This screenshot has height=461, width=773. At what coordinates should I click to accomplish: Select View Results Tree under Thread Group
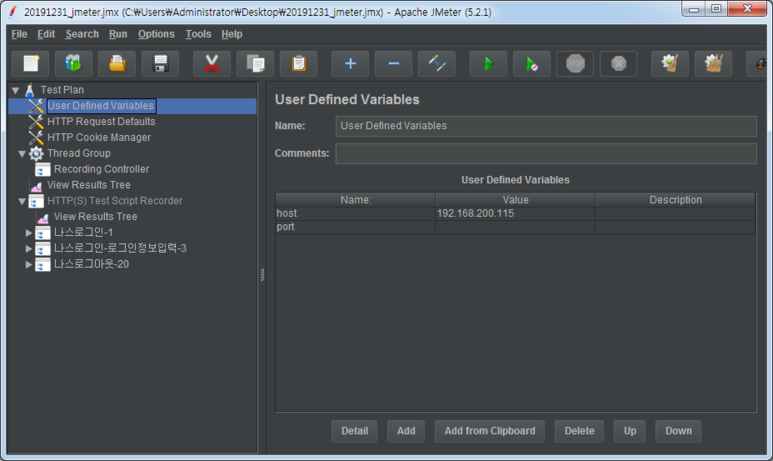point(89,185)
